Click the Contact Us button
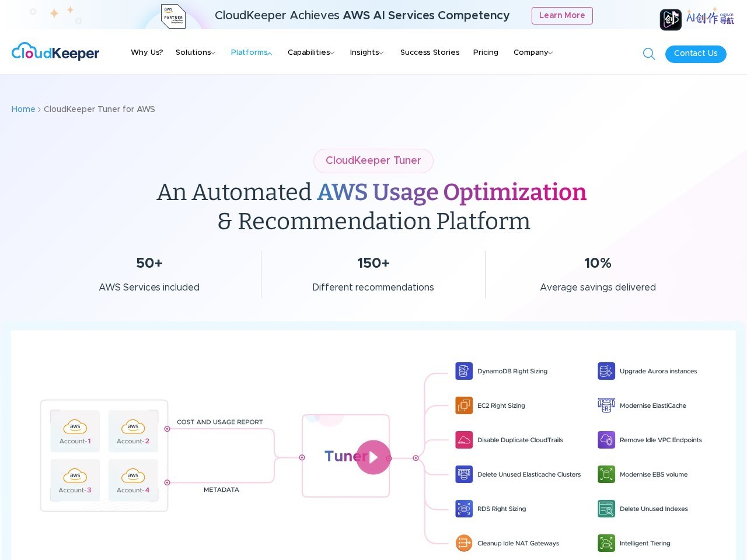 point(696,54)
